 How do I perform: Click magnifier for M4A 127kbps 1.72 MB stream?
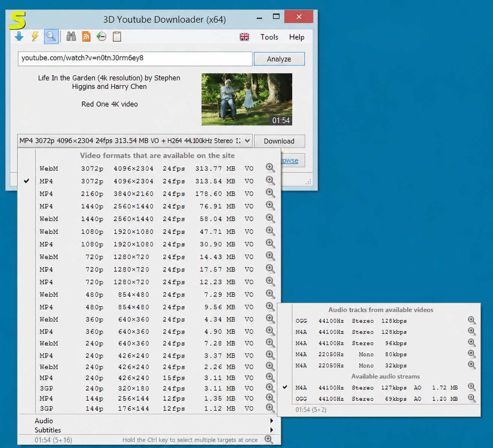[472, 387]
